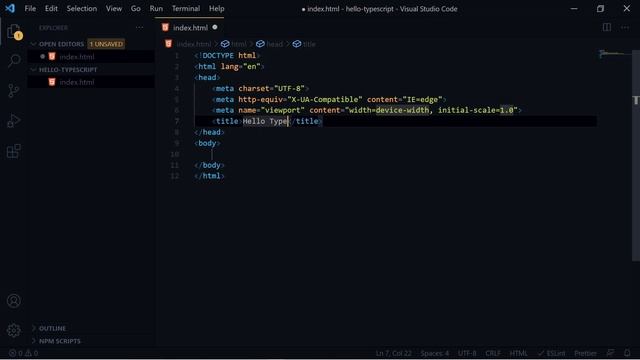Click the minimap at editor top right
This screenshot has height=360, width=640.
click(614, 53)
